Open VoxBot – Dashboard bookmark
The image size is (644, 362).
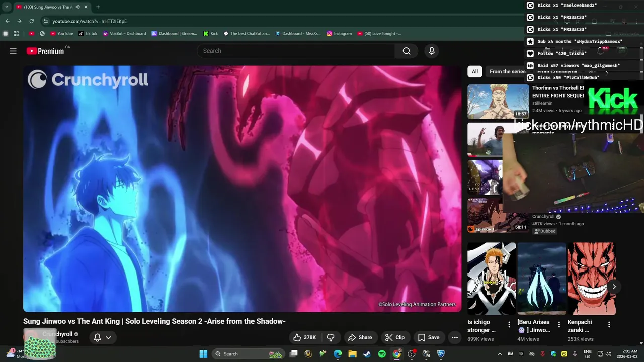pyautogui.click(x=124, y=34)
